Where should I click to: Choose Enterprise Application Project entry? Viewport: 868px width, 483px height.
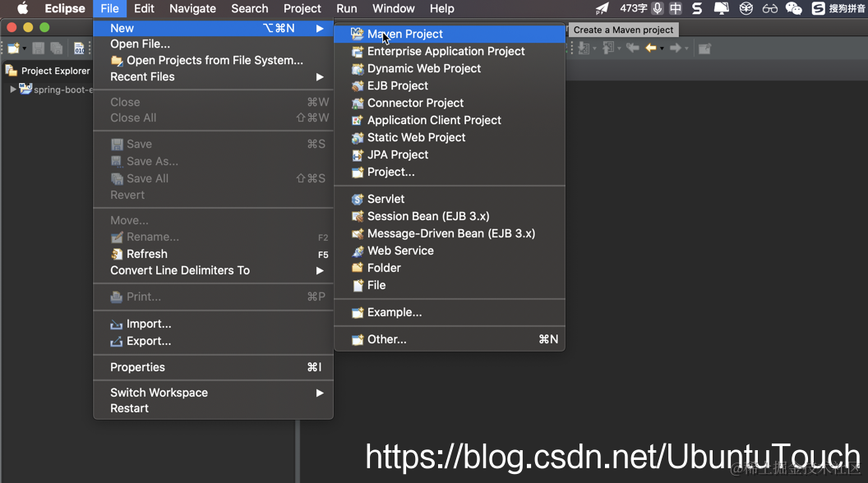point(450,51)
